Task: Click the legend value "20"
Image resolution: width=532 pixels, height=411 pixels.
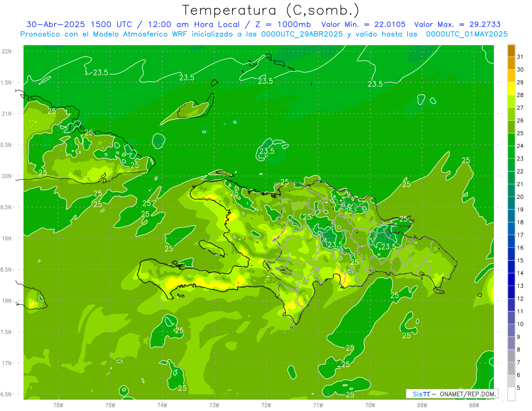Action: [x=520, y=197]
